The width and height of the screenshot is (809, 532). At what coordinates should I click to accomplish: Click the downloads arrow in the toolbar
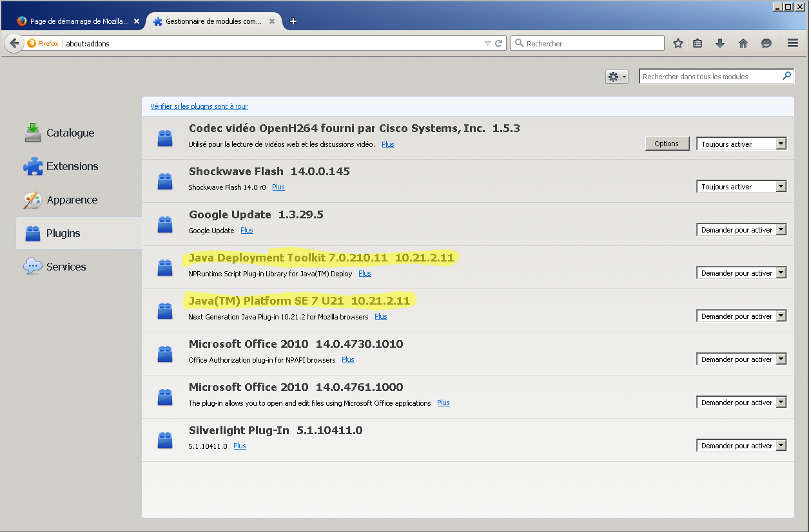[x=720, y=43]
